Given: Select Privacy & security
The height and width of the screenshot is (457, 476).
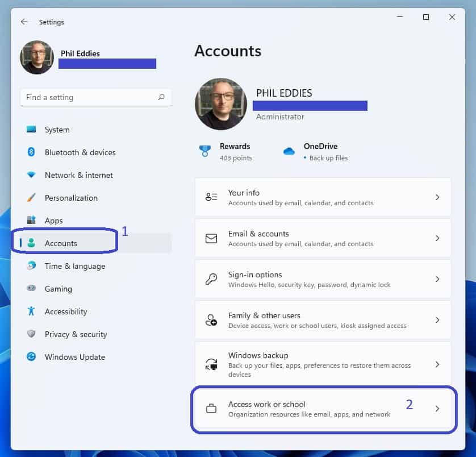Looking at the screenshot, I should pos(96,334).
